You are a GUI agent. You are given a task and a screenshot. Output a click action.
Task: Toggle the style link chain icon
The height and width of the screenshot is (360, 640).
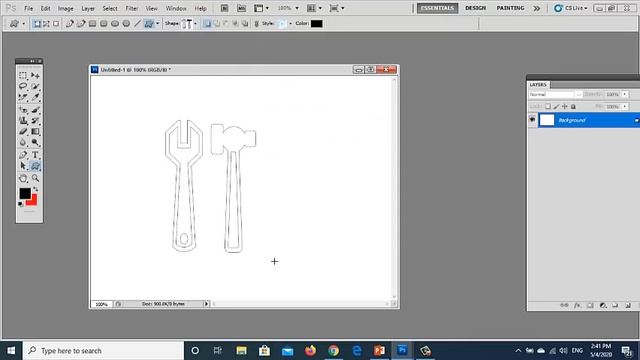pyautogui.click(x=256, y=24)
